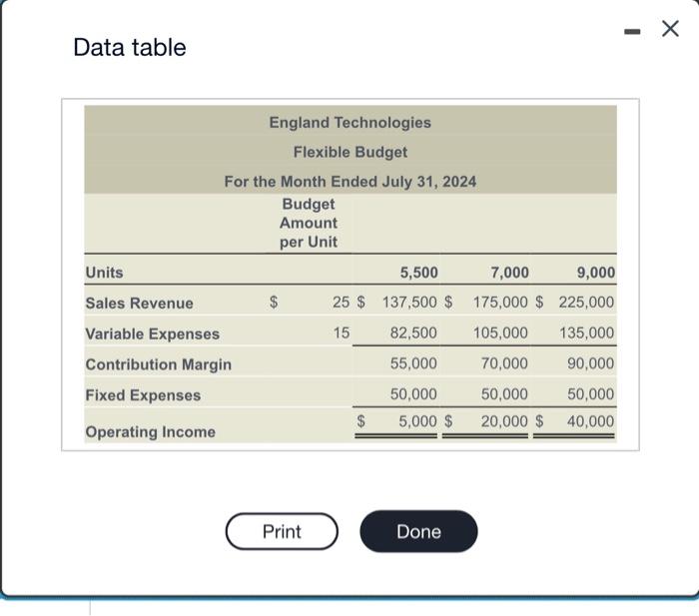This screenshot has width=699, height=616.
Task: Select the Sales Revenue row label
Action: click(140, 303)
